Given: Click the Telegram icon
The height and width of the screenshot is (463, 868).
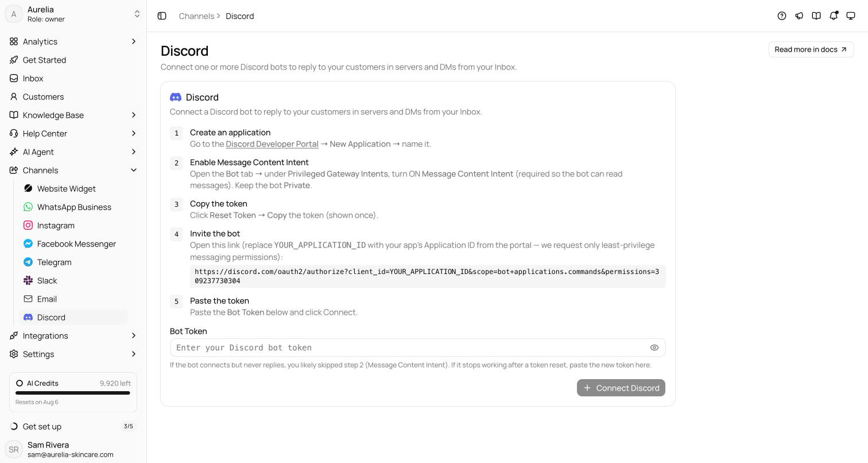Looking at the screenshot, I should coord(28,262).
